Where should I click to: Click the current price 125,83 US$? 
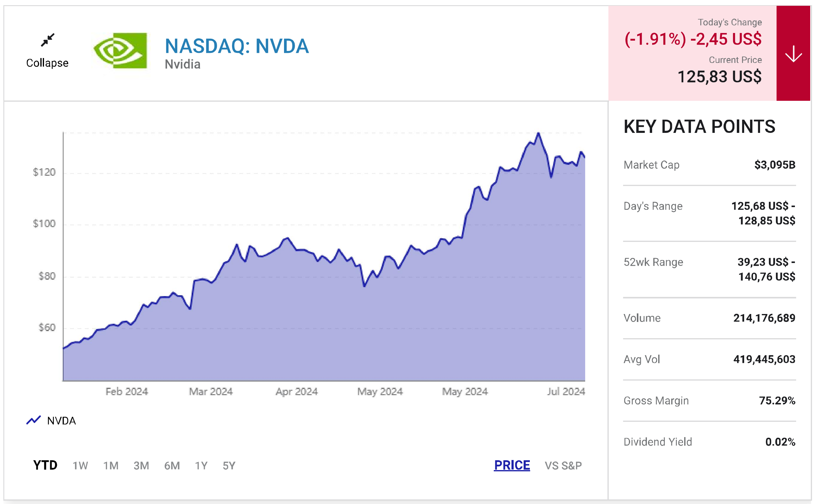pyautogui.click(x=720, y=77)
